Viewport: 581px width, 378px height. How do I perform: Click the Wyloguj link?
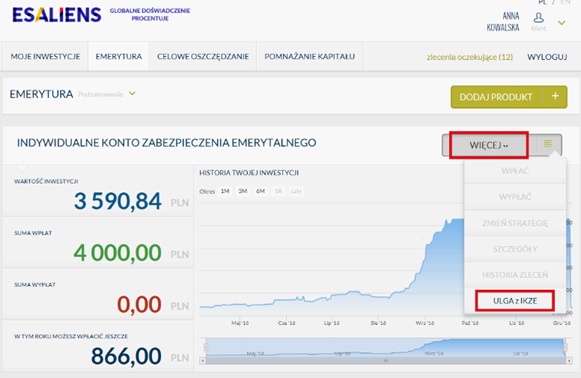coord(547,57)
